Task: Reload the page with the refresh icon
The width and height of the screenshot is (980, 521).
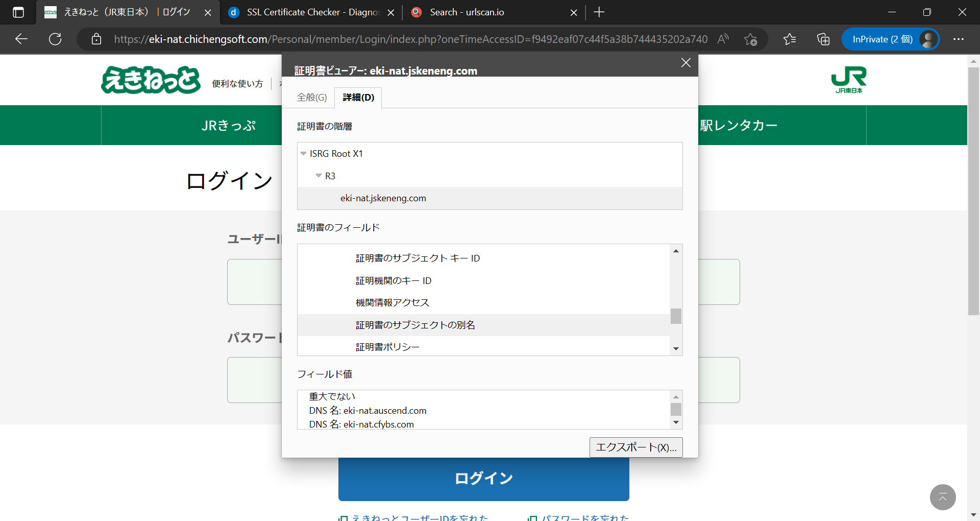Action: [x=55, y=39]
